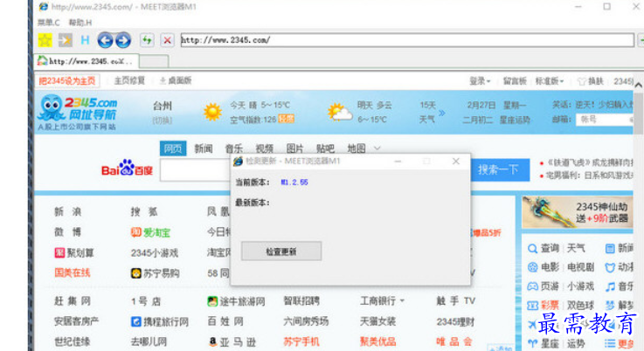The height and width of the screenshot is (351, 644).
Task: Click the page vertical scrollbar up arrow
Action: click(638, 86)
